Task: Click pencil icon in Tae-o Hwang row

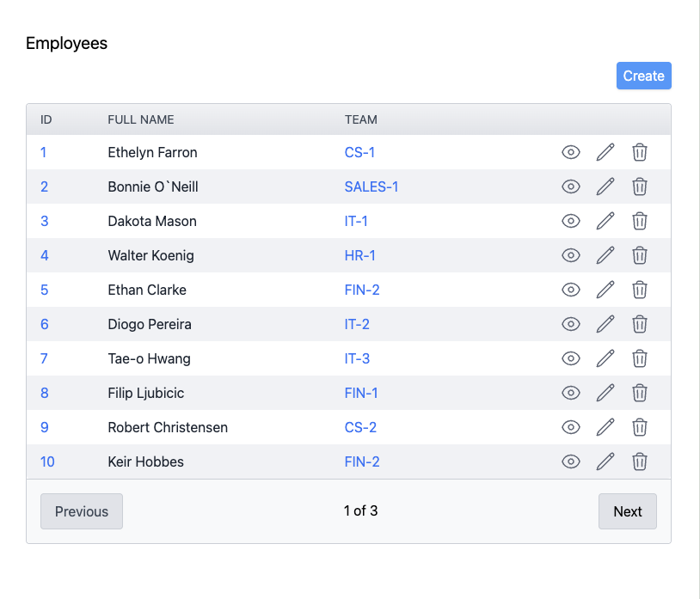Action: [x=605, y=358]
